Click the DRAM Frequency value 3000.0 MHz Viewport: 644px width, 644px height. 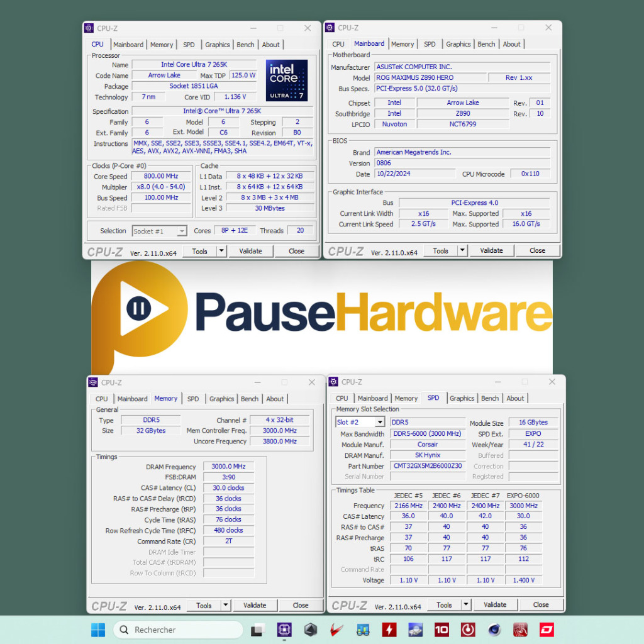[x=228, y=467]
